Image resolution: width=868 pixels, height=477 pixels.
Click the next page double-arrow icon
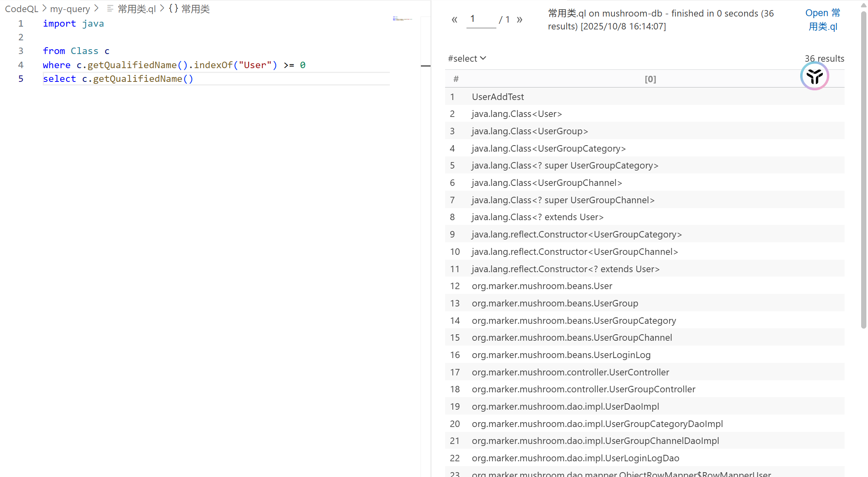point(520,19)
